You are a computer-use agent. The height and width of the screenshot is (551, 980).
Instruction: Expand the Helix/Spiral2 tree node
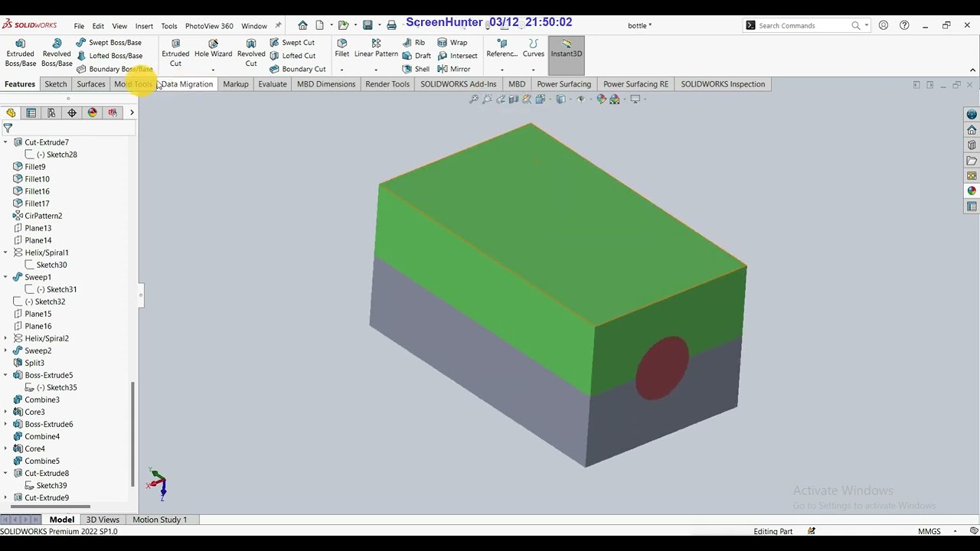pos(6,338)
